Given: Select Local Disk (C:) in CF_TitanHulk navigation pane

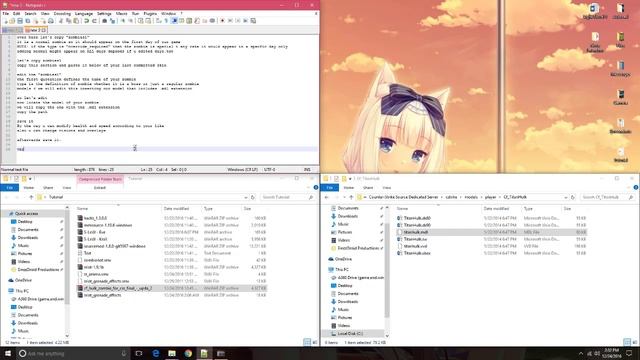Looking at the screenshot, I should pos(350,333).
